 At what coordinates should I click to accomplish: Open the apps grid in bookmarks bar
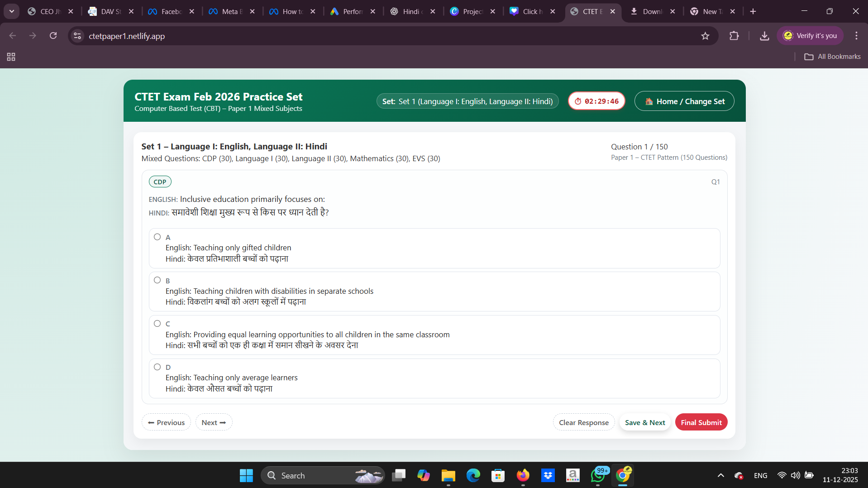(x=11, y=57)
